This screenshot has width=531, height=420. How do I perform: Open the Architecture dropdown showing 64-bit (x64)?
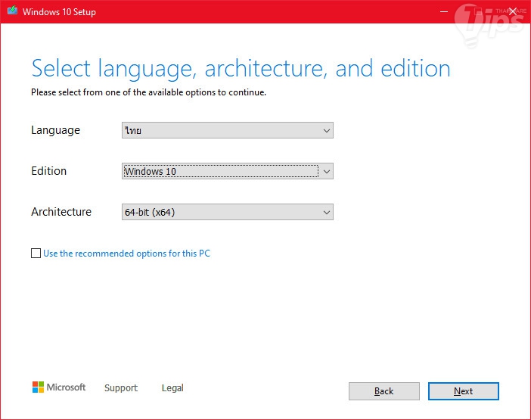click(x=228, y=212)
